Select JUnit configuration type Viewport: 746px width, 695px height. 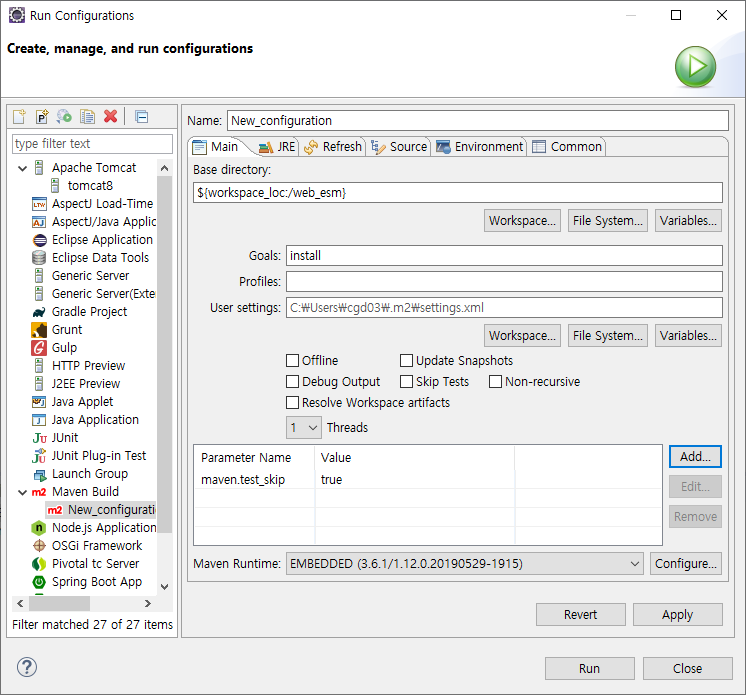[x=65, y=438]
